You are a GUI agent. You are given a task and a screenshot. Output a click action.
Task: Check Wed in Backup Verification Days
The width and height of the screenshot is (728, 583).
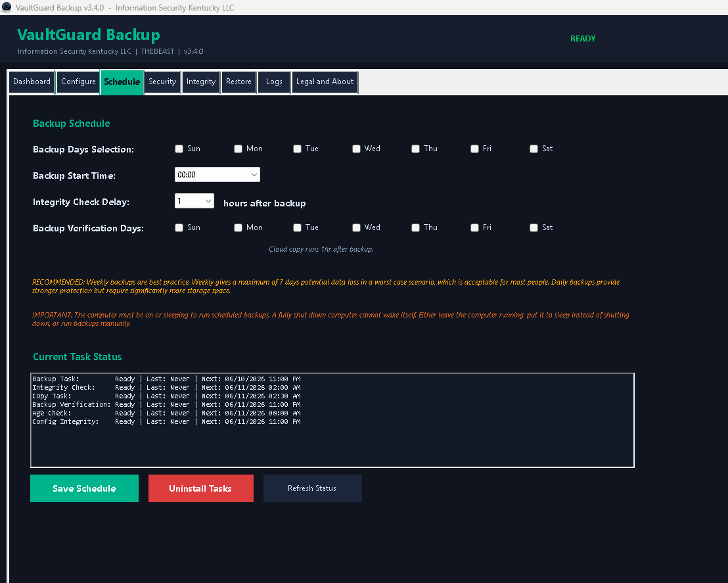tap(356, 227)
